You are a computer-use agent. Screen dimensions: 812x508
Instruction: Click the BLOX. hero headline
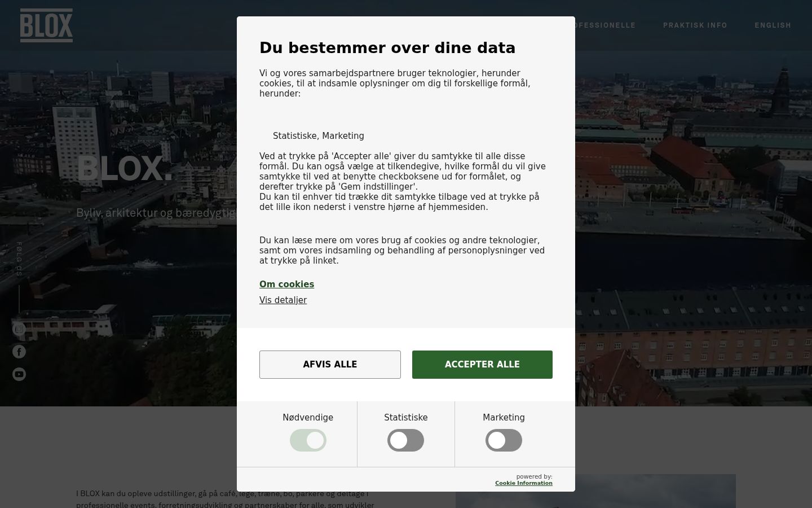click(x=125, y=169)
